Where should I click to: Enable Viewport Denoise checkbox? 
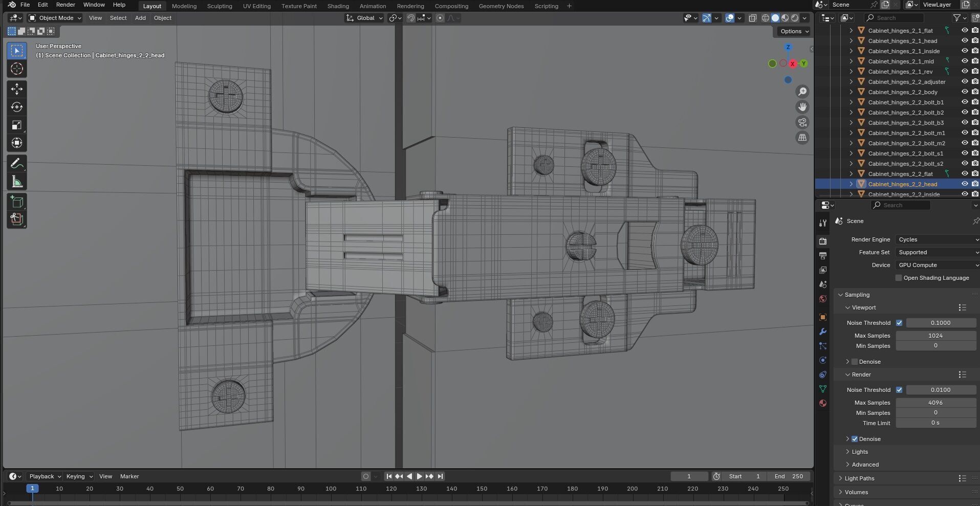coord(855,362)
